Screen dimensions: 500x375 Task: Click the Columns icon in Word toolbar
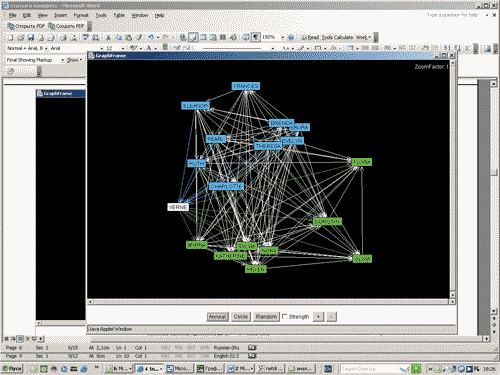tap(223, 37)
